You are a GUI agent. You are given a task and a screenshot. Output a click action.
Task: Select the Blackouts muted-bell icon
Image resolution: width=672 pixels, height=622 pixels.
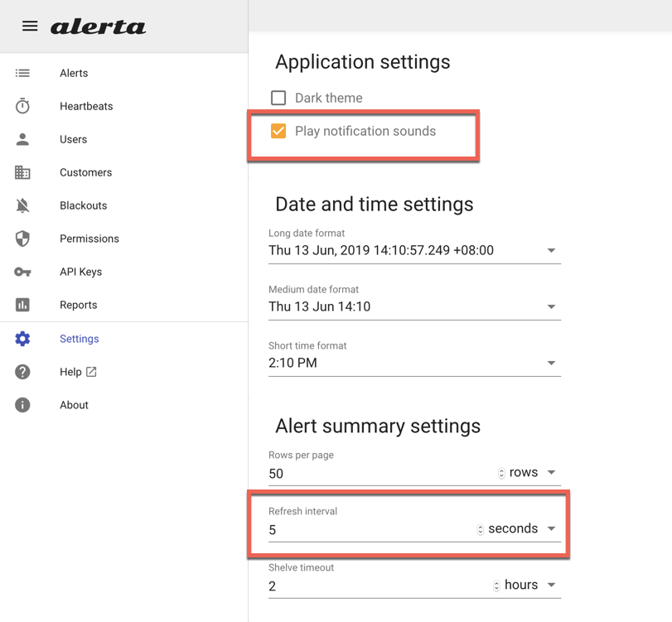22,205
